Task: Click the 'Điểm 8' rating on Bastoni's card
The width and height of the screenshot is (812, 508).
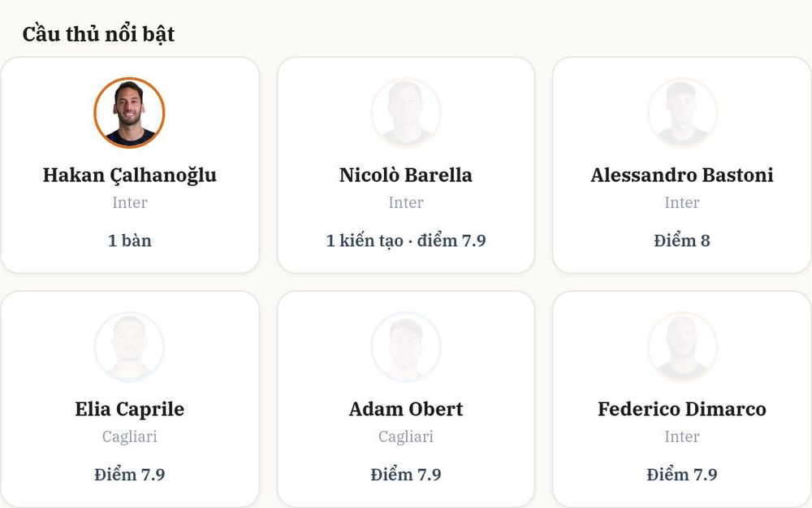Action: [682, 241]
